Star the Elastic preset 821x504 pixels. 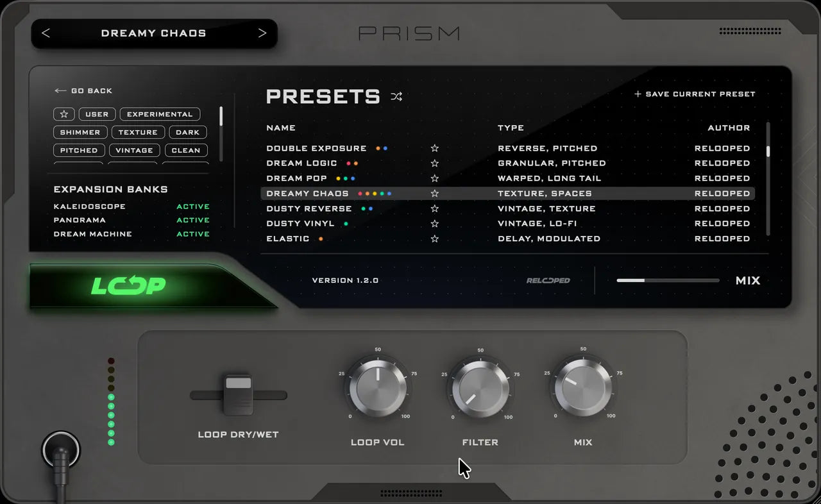[434, 239]
